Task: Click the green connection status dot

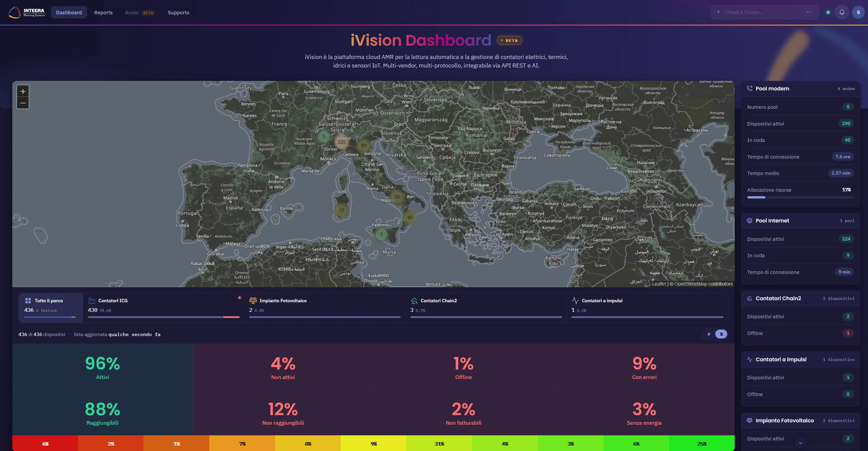Action: coord(828,12)
